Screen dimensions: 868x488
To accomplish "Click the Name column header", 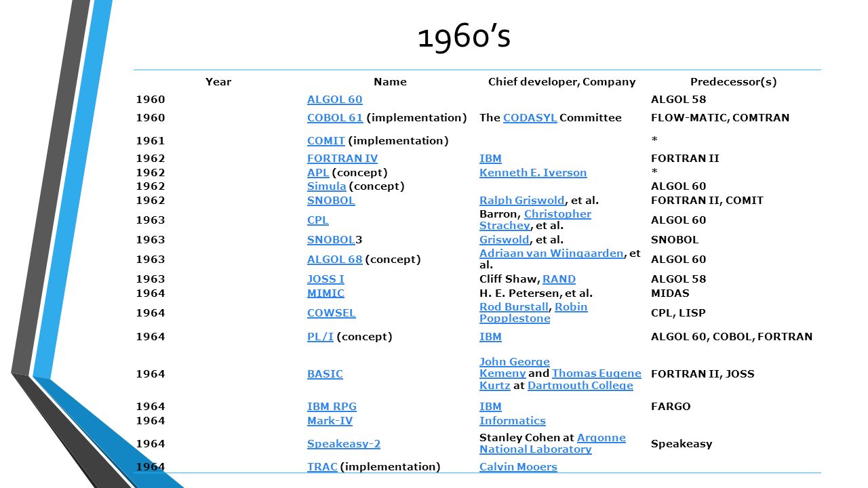I will (x=391, y=82).
